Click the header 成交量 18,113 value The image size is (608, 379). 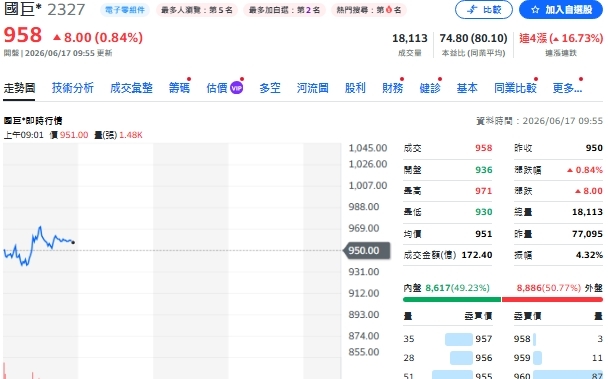coord(410,38)
